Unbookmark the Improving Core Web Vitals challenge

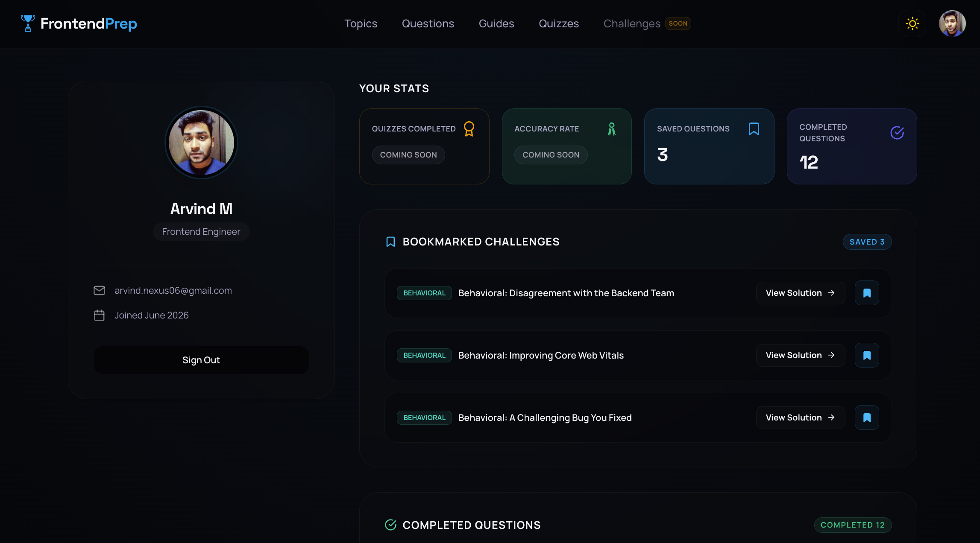[867, 355]
